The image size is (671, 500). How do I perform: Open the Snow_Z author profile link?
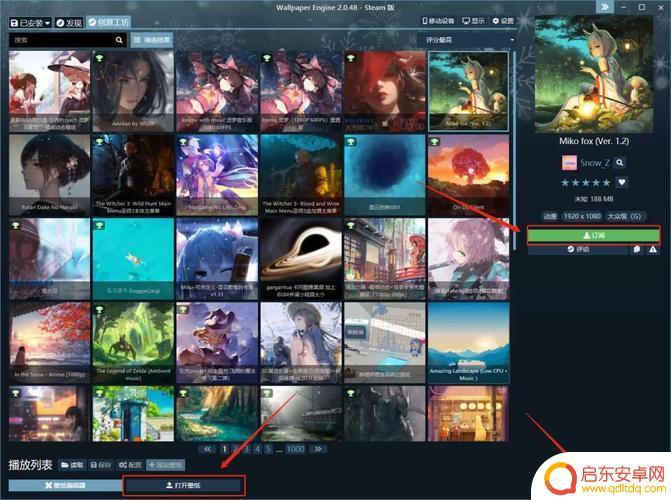[595, 163]
